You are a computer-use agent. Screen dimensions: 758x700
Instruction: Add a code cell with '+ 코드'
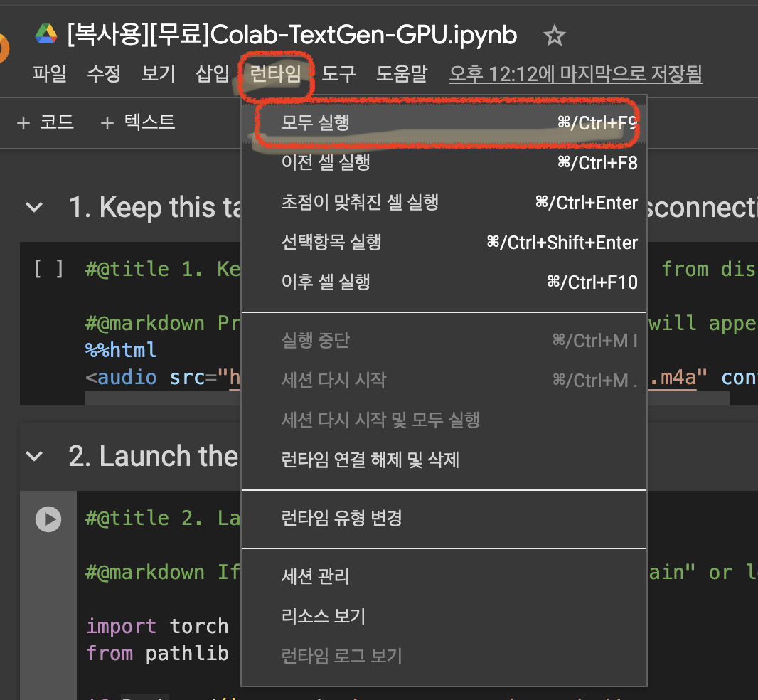point(45,122)
